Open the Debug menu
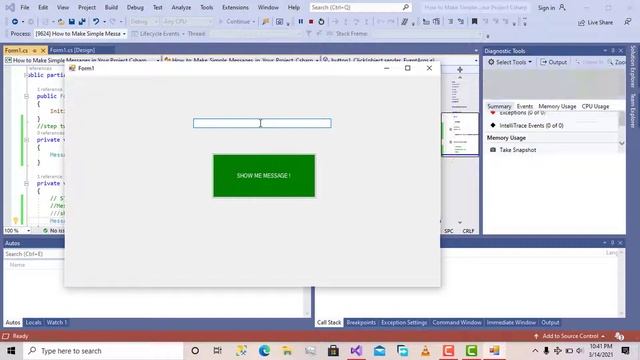 pos(135,7)
